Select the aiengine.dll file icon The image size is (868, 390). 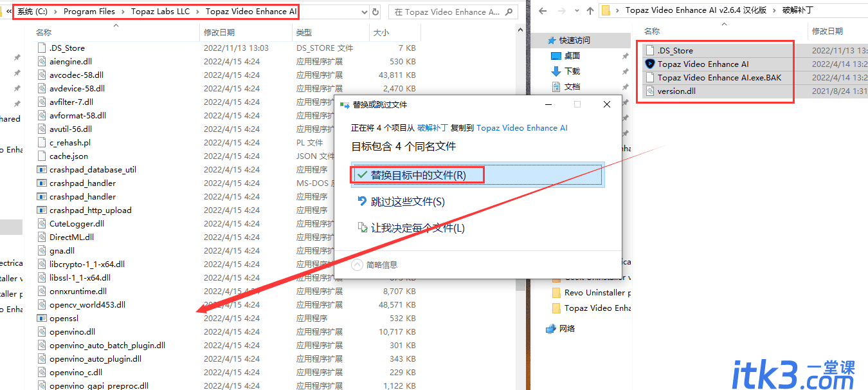click(x=42, y=61)
